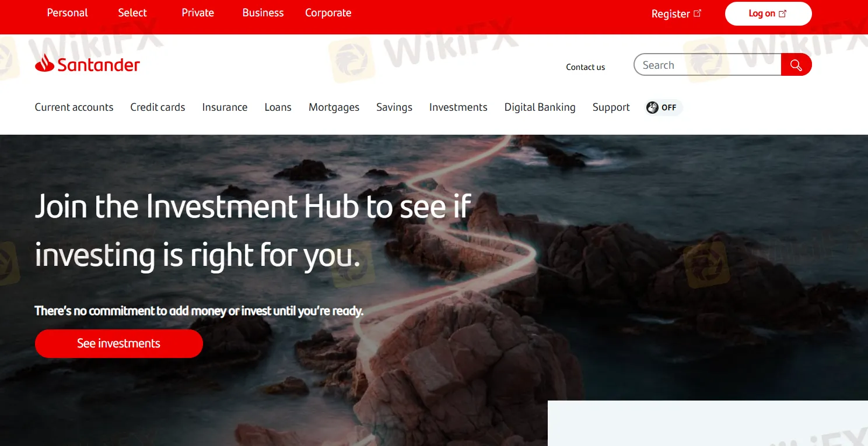Screen dimensions: 868x446
Task: Open the Current accounts menu
Action: click(74, 107)
